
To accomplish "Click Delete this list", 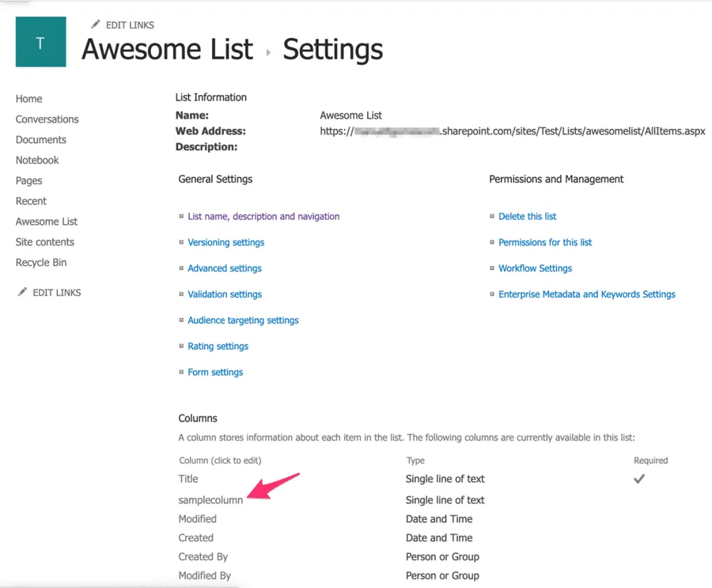I will click(x=527, y=216).
